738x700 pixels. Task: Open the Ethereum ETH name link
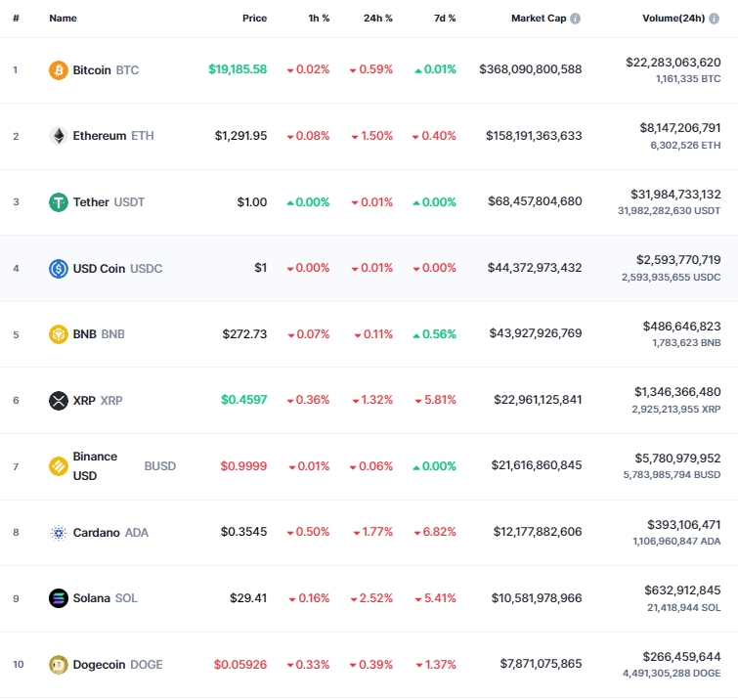point(113,136)
